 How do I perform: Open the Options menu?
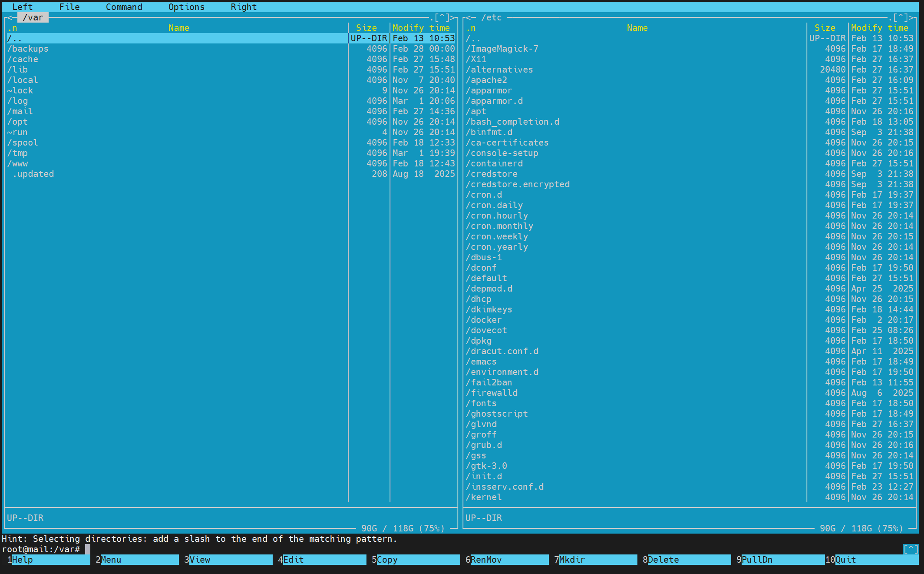186,7
